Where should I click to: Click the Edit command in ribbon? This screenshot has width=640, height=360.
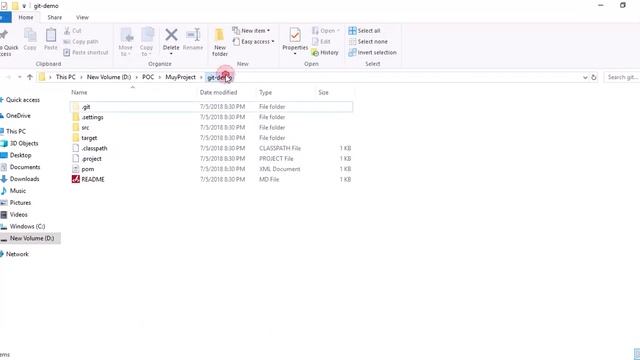click(321, 42)
